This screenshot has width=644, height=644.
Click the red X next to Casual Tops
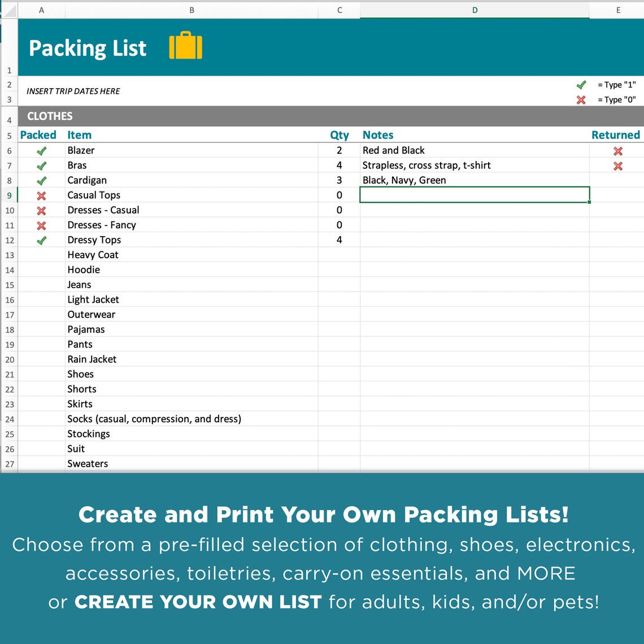[x=41, y=195]
